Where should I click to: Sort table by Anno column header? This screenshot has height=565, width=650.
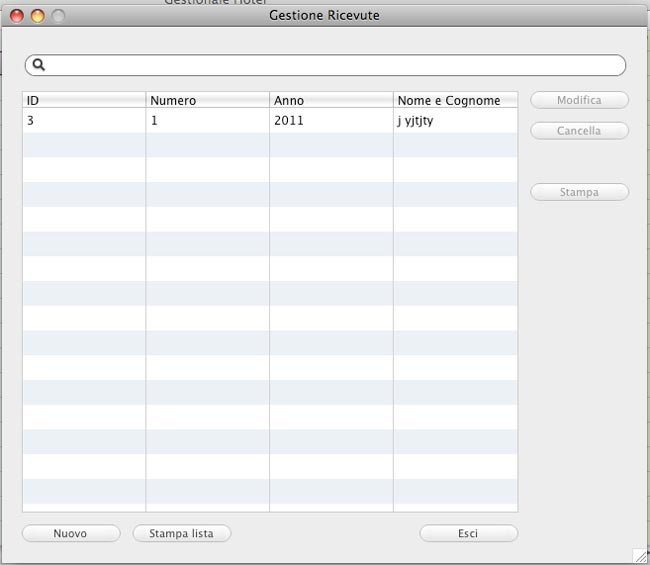(331, 100)
